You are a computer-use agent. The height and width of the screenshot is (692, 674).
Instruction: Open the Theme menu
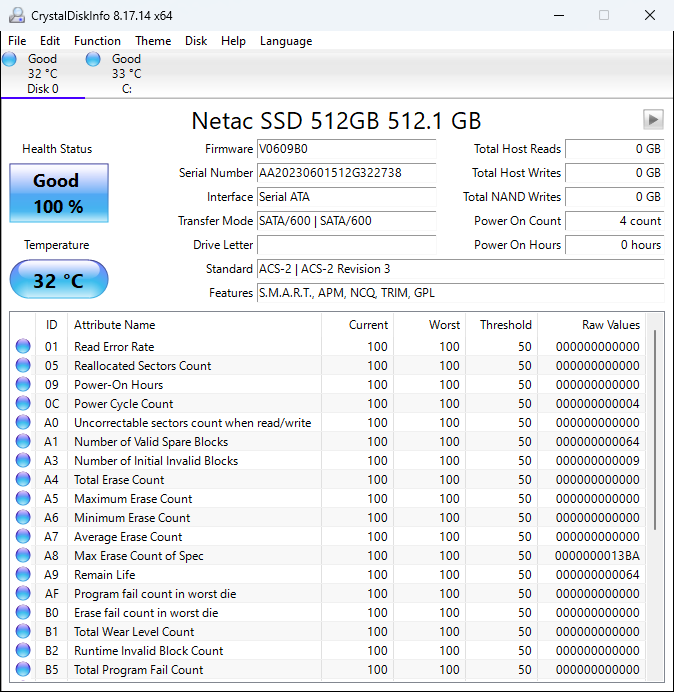pyautogui.click(x=153, y=41)
